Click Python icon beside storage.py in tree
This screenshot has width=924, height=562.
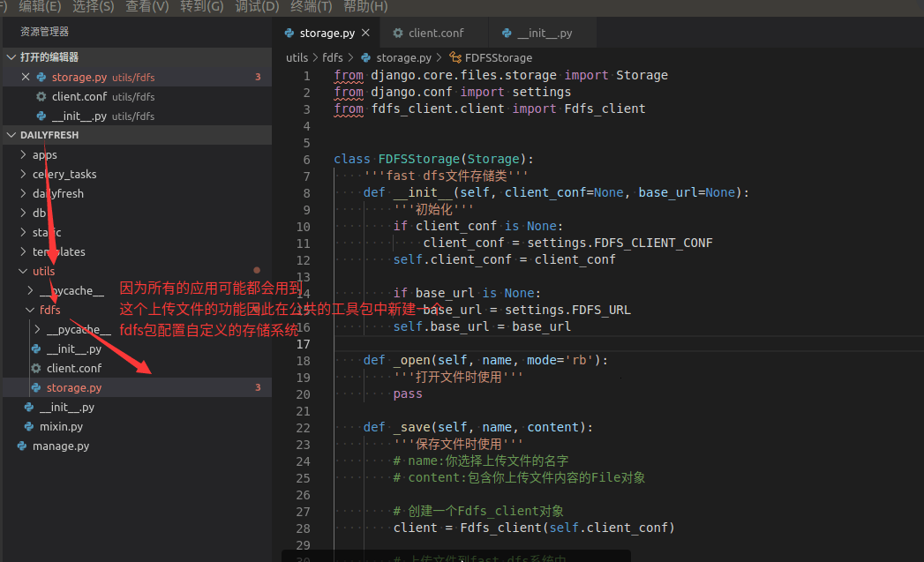[36, 387]
